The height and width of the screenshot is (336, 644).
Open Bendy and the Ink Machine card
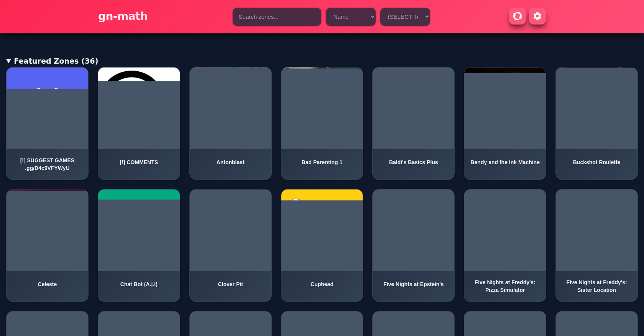505,124
